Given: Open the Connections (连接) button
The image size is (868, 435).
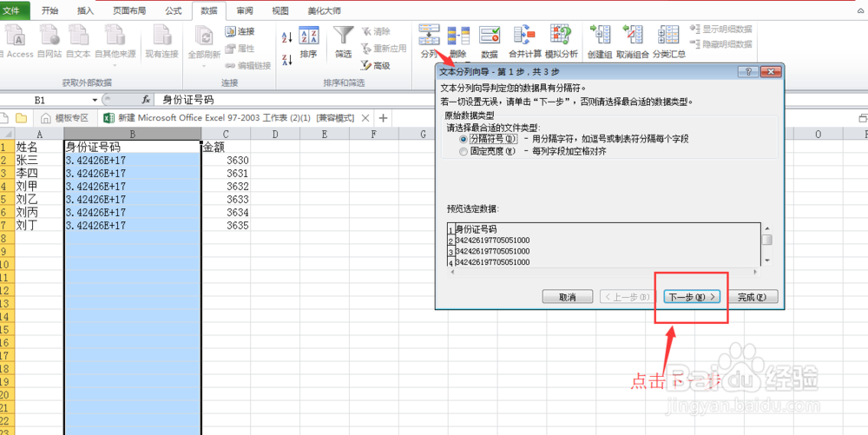Looking at the screenshot, I should 240,31.
